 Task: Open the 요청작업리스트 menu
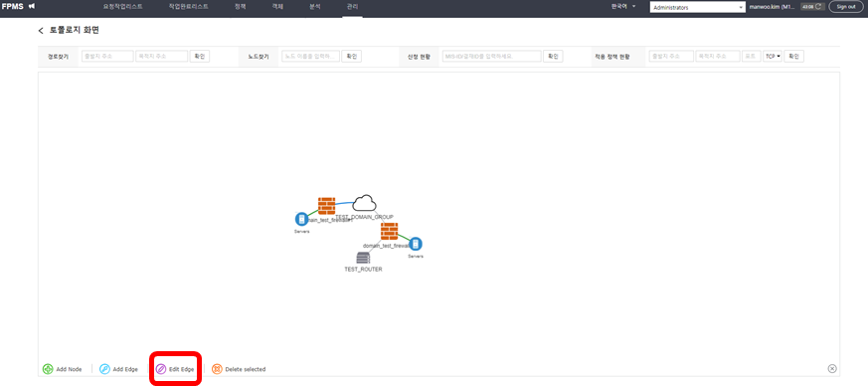pyautogui.click(x=123, y=7)
